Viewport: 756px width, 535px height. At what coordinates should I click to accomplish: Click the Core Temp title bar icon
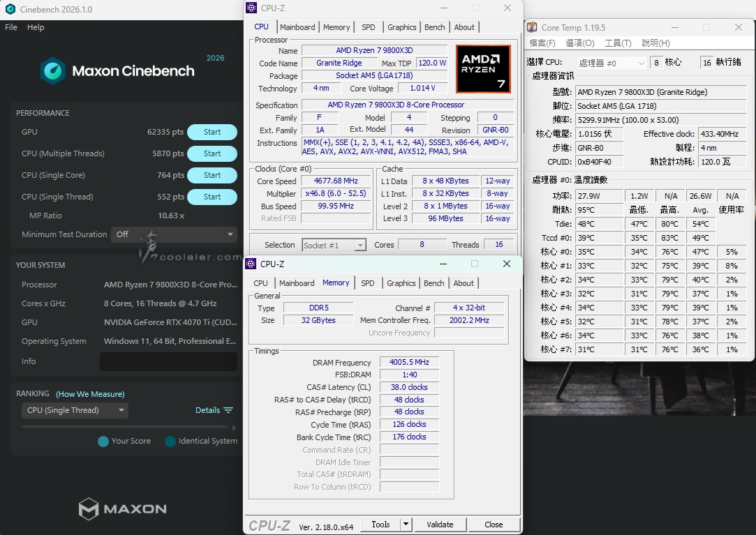coord(532,27)
